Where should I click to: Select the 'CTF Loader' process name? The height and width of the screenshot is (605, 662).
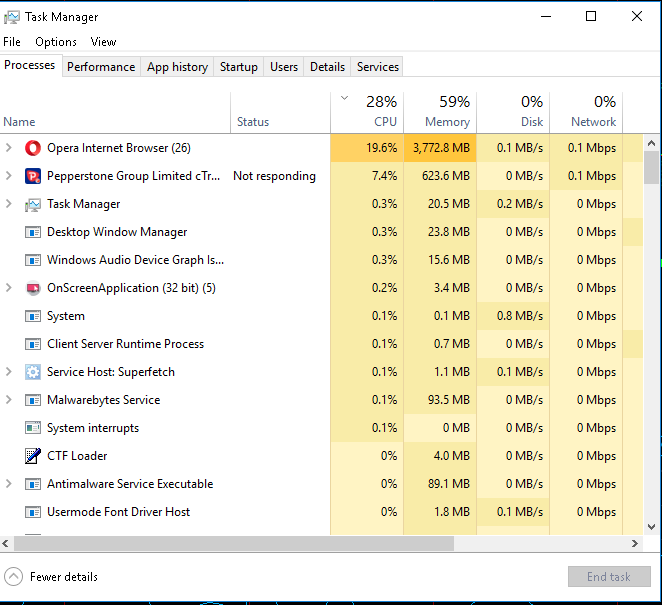(x=77, y=456)
